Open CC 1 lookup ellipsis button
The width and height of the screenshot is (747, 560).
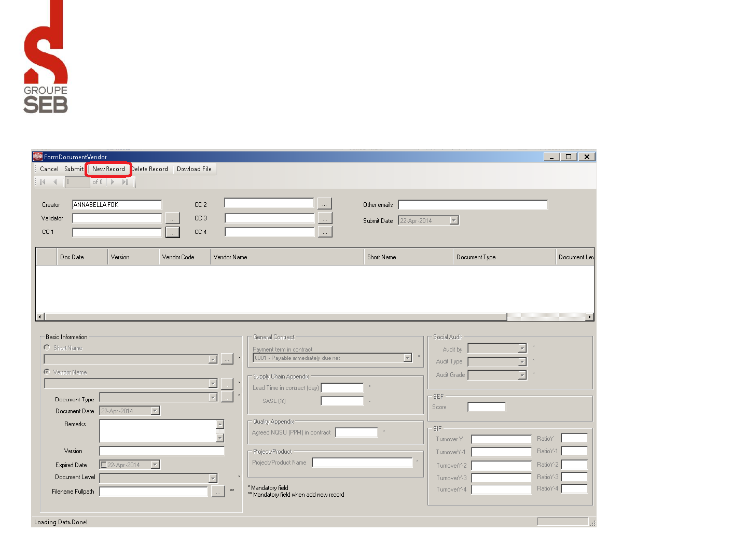coord(173,232)
